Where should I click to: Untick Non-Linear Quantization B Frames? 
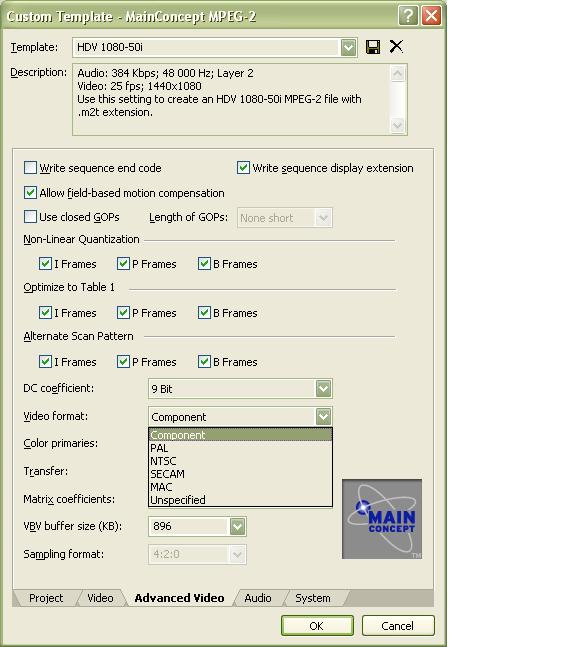[x=204, y=264]
